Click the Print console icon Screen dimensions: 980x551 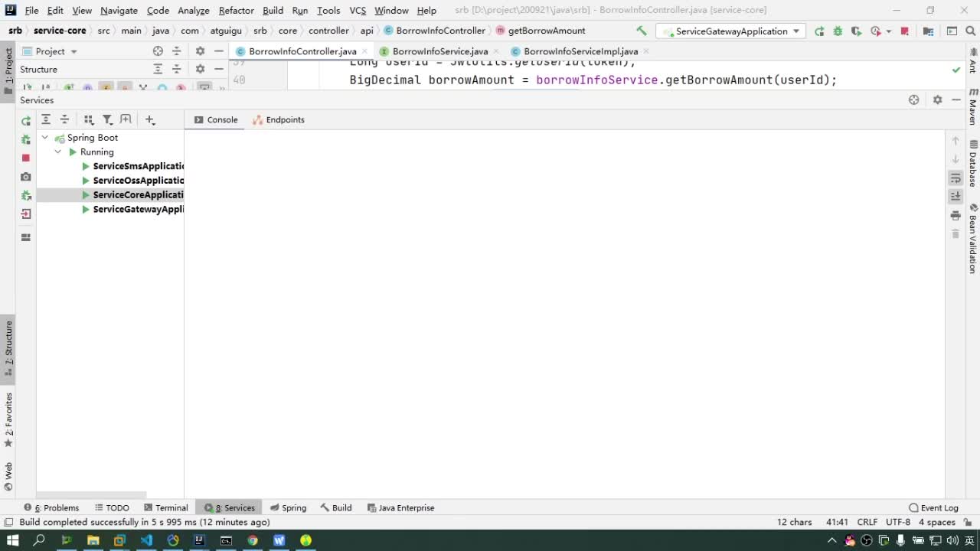pos(955,216)
